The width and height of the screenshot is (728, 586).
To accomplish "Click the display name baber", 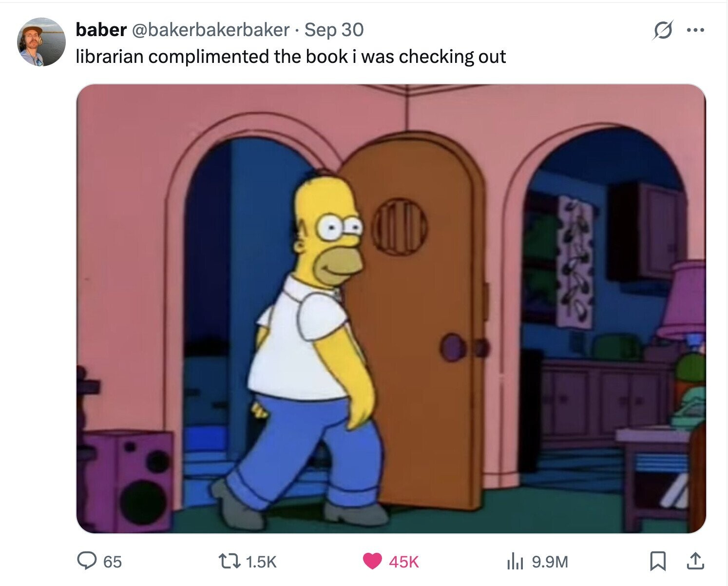I will point(101,30).
